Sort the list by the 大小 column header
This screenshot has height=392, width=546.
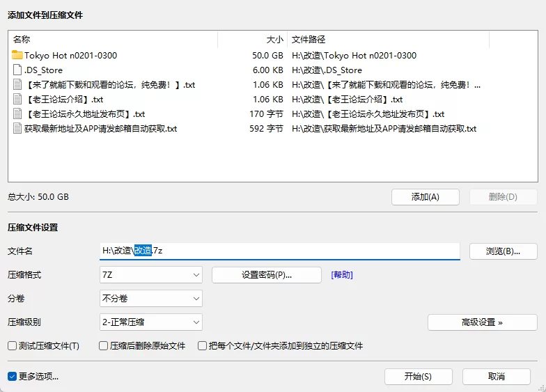point(252,40)
